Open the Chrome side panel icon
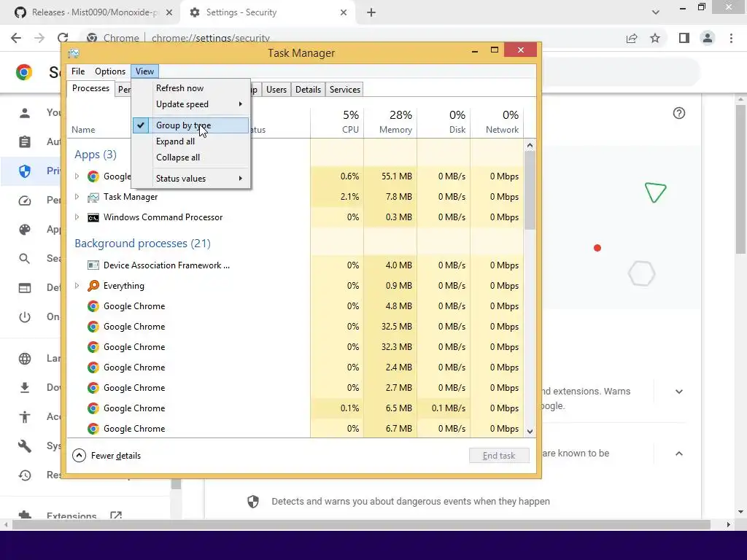The height and width of the screenshot is (560, 747). (684, 38)
